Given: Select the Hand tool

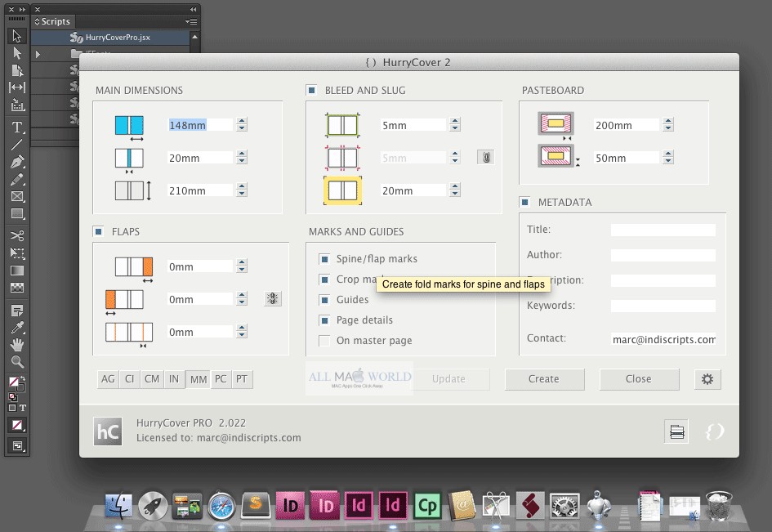Looking at the screenshot, I should point(16,345).
